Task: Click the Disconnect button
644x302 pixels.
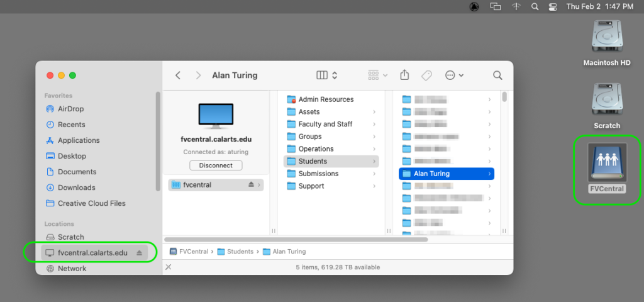Action: [x=216, y=165]
